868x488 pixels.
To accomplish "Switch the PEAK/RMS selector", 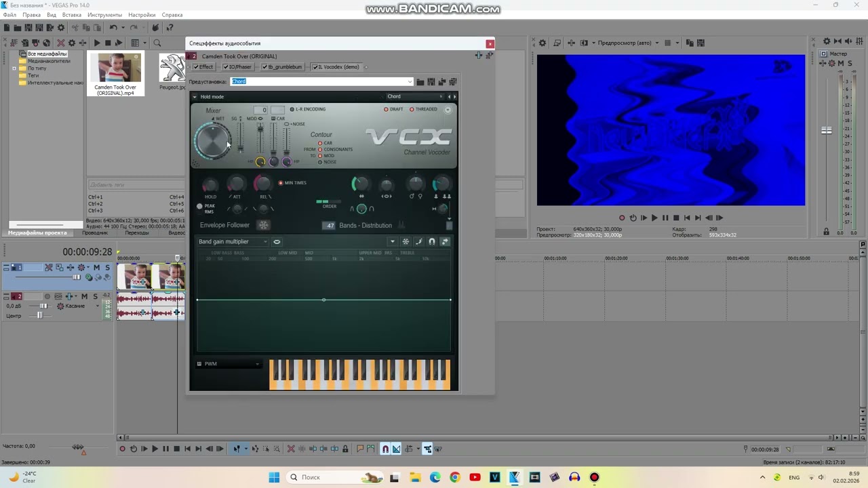I will pos(199,206).
